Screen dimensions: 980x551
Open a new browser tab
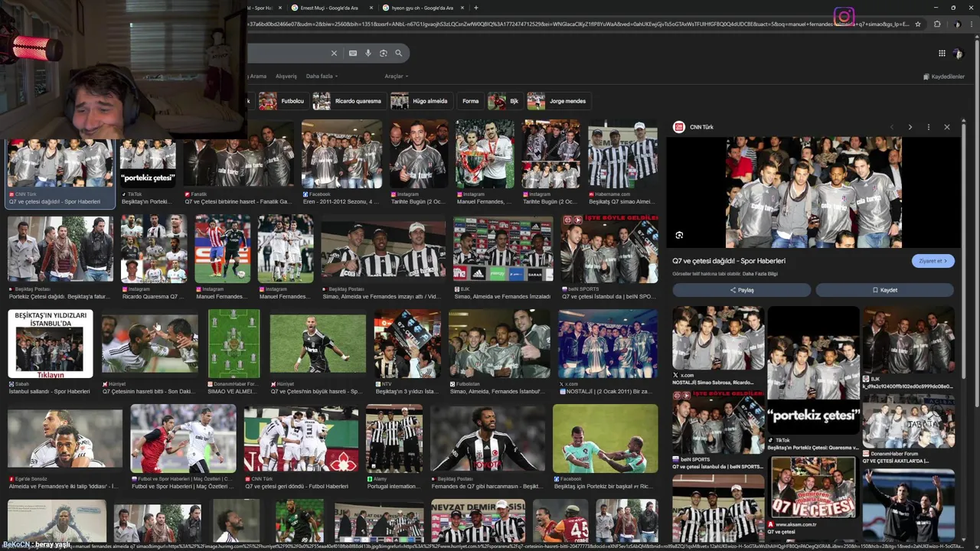tap(476, 8)
